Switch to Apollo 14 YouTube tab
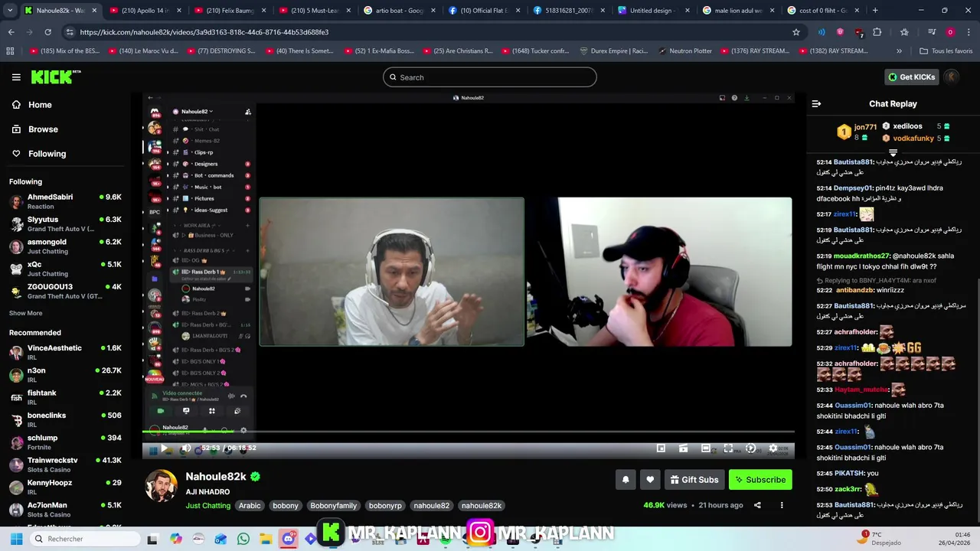The width and height of the screenshot is (980, 551). 144,11
